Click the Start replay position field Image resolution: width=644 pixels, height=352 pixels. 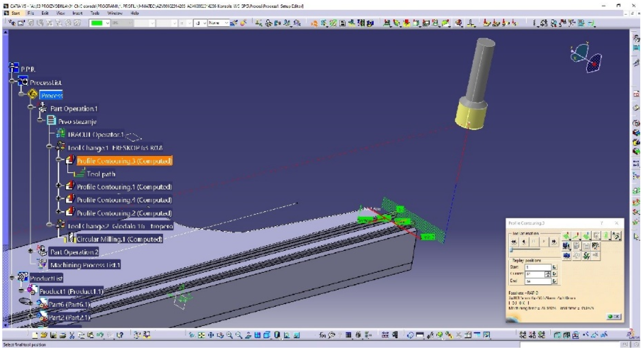coord(538,267)
